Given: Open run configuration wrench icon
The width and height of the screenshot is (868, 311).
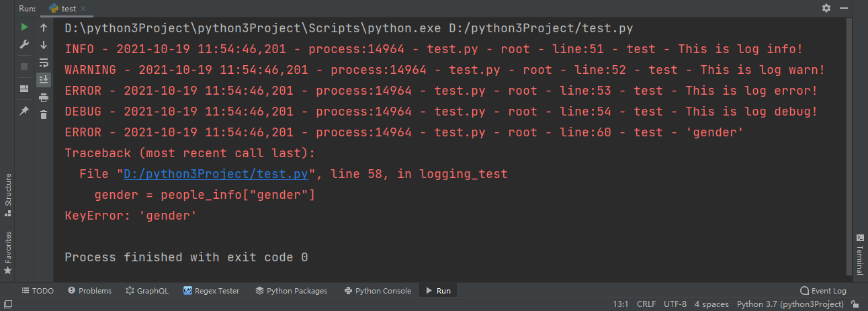Looking at the screenshot, I should pyautogui.click(x=24, y=45).
